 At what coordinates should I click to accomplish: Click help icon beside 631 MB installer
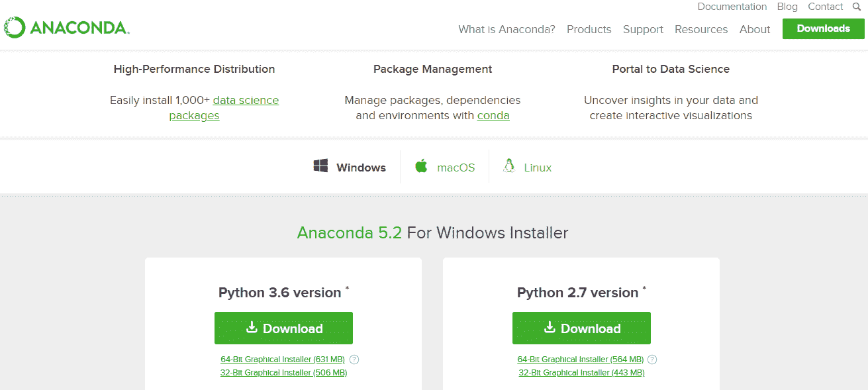click(x=354, y=360)
